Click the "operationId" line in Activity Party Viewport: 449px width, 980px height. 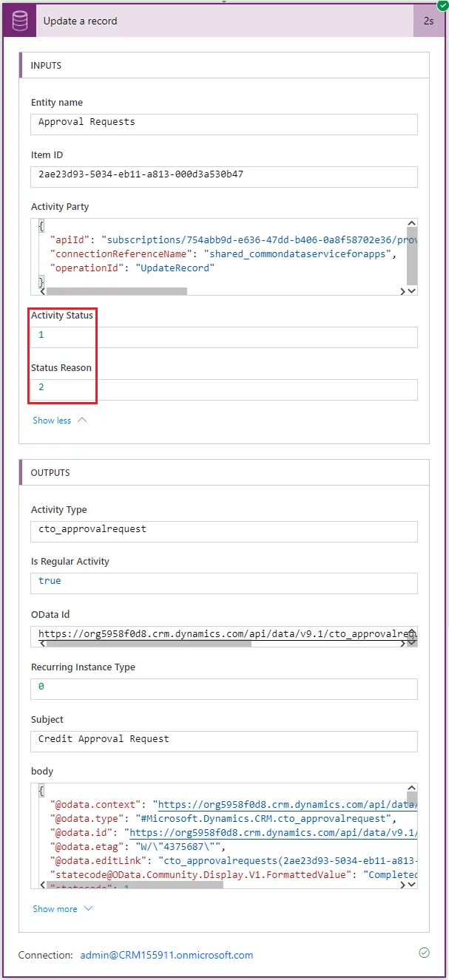click(132, 268)
